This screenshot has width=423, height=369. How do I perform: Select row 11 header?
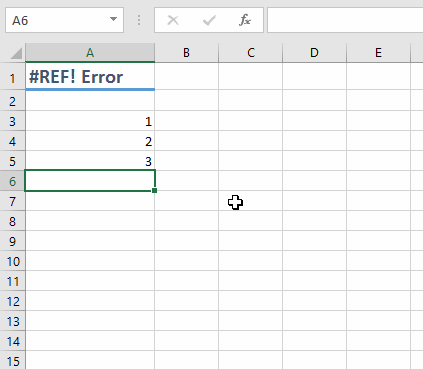coord(13,281)
